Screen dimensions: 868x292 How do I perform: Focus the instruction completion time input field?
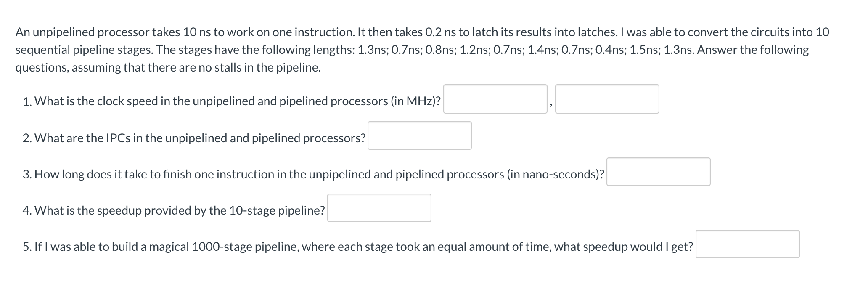[659, 171]
